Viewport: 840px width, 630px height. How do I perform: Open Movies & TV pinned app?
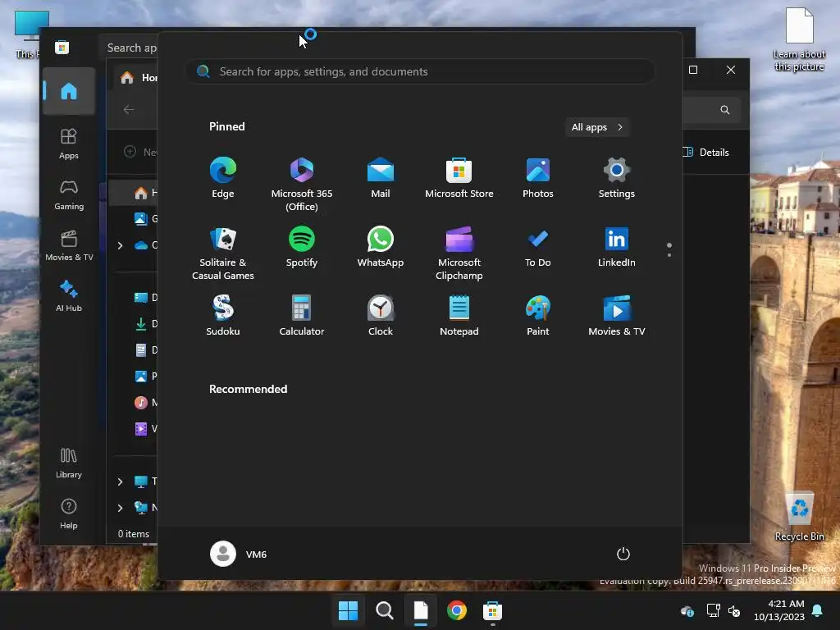pyautogui.click(x=617, y=316)
